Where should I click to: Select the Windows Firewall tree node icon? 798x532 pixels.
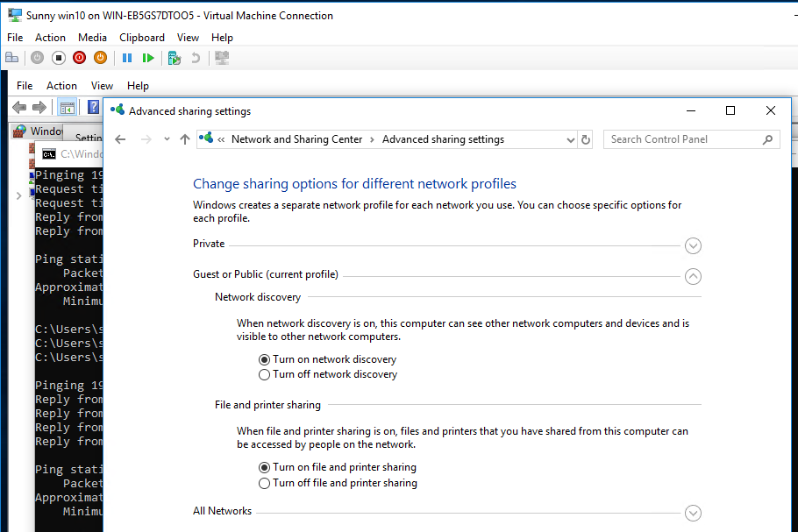click(x=20, y=131)
